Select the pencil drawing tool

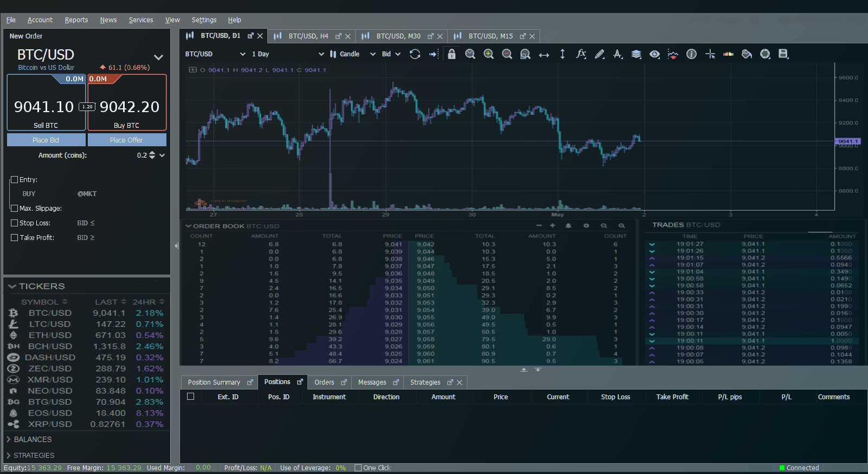click(x=599, y=54)
